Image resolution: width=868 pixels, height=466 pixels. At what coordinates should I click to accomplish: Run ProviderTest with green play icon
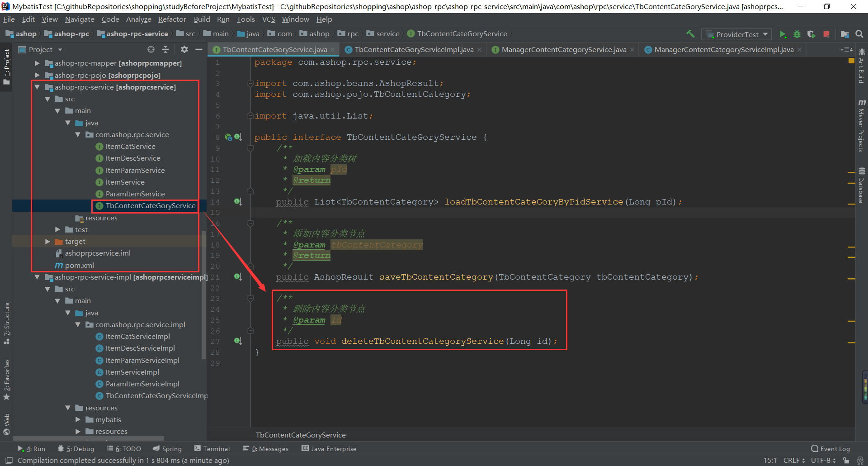[783, 34]
